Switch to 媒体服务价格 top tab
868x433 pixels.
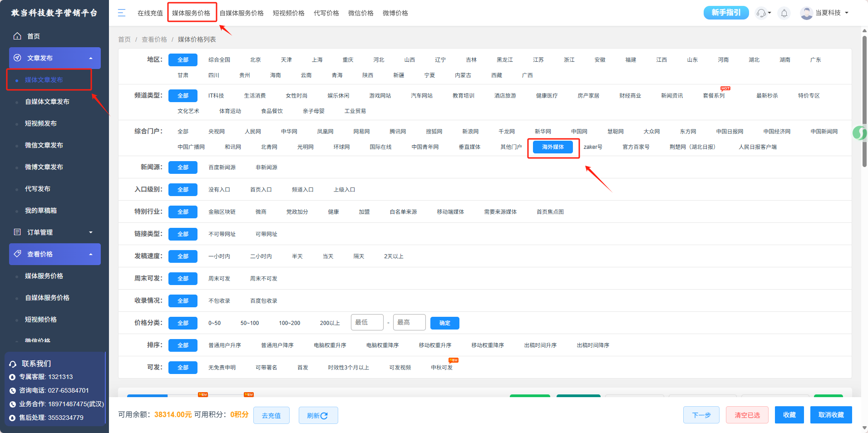coord(191,13)
